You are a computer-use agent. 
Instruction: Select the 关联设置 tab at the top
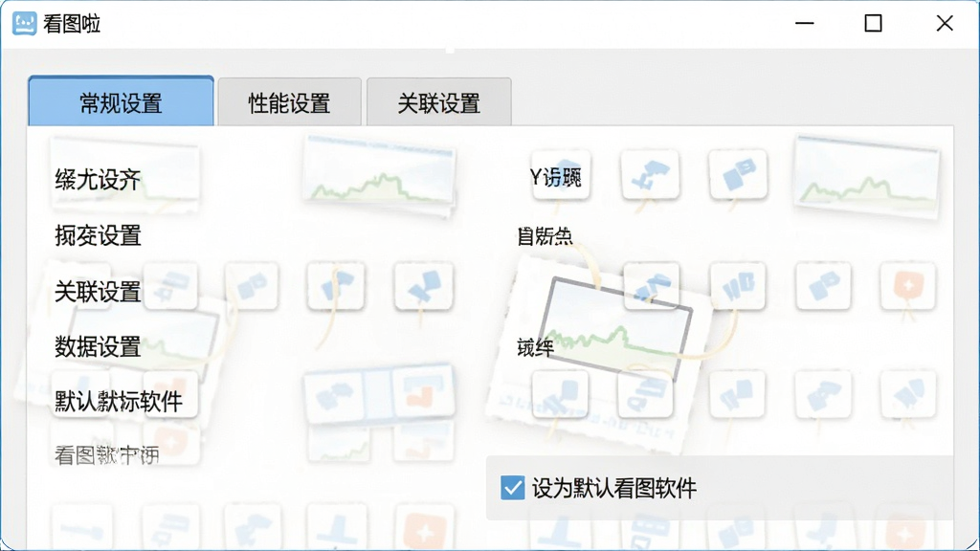(438, 102)
